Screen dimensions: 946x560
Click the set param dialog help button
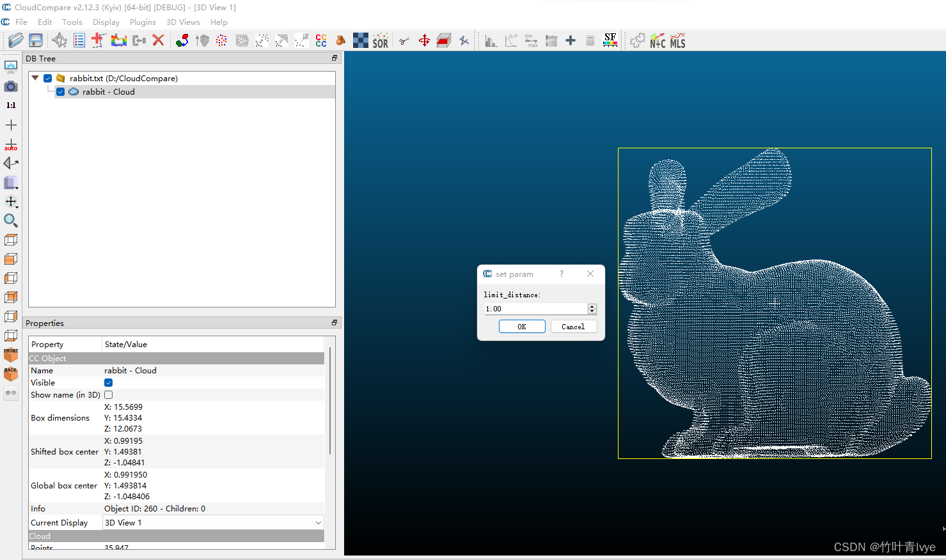[562, 274]
